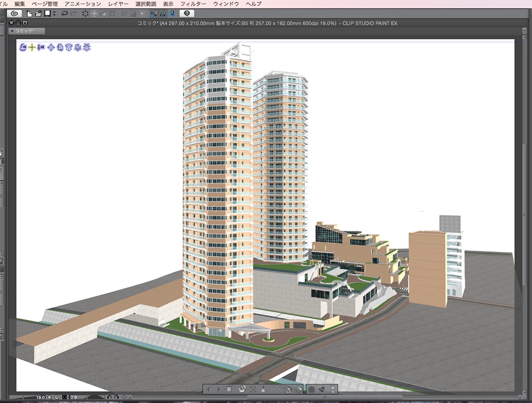Click the undo arrow icon

pos(64,13)
